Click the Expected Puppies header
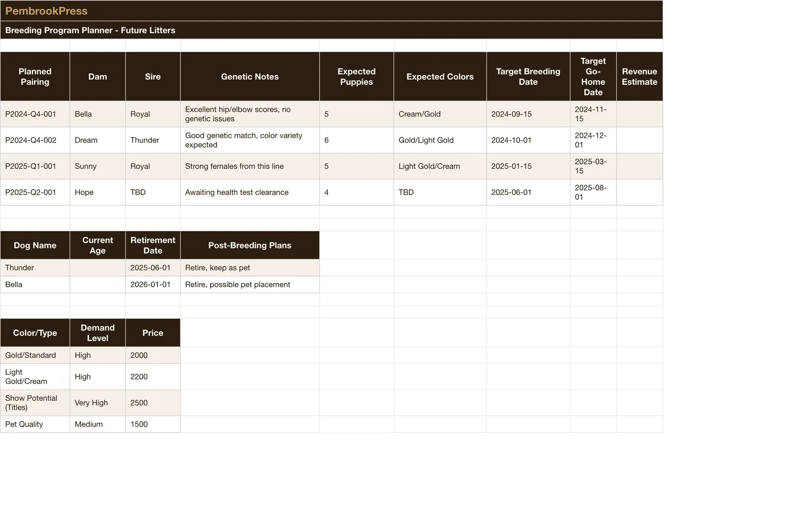Image resolution: width=812 pixels, height=522 pixels. point(356,77)
